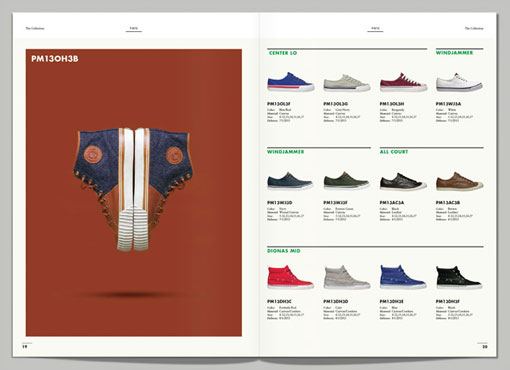Viewport: 510px width, 370px height.
Task: Click product code PM13OL3G
Action: [x=335, y=104]
